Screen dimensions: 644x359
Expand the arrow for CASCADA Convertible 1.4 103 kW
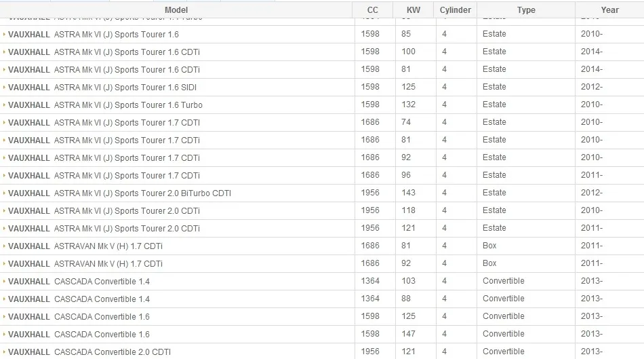(x=4, y=281)
